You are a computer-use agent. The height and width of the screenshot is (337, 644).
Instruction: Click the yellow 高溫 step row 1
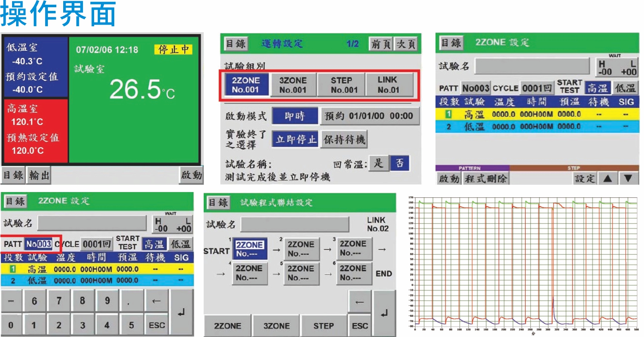coord(537,114)
